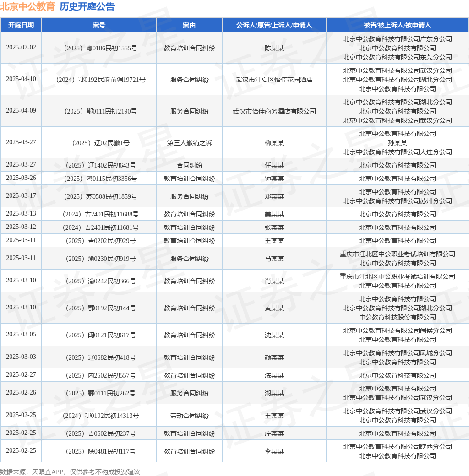Select case number (2024)鄂0192民初14313号
This screenshot has width=469, height=476.
click(x=99, y=416)
